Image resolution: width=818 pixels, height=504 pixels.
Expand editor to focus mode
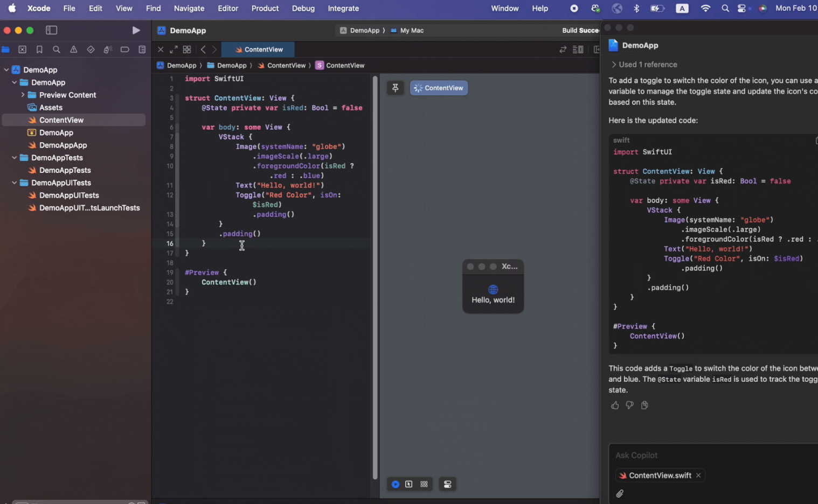point(174,50)
